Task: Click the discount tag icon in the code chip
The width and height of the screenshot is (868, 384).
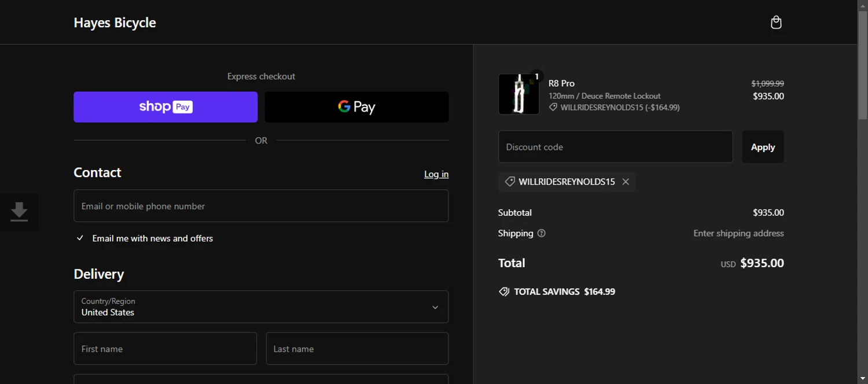Action: (510, 182)
